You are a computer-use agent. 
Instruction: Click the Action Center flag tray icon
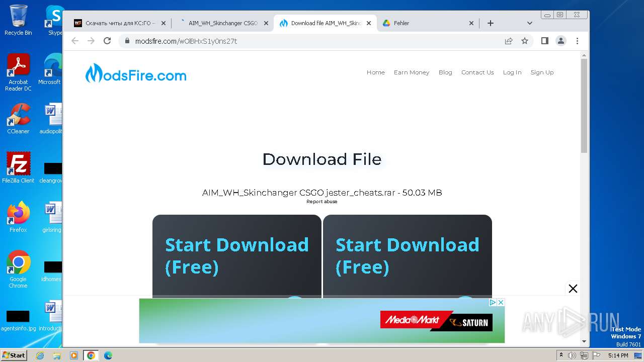click(595, 355)
